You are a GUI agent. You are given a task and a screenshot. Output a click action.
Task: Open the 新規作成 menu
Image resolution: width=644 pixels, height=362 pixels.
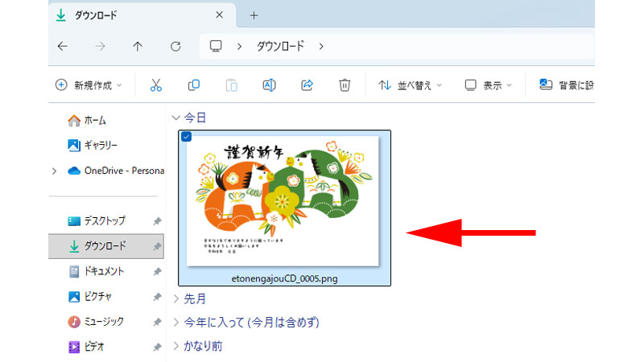click(89, 84)
